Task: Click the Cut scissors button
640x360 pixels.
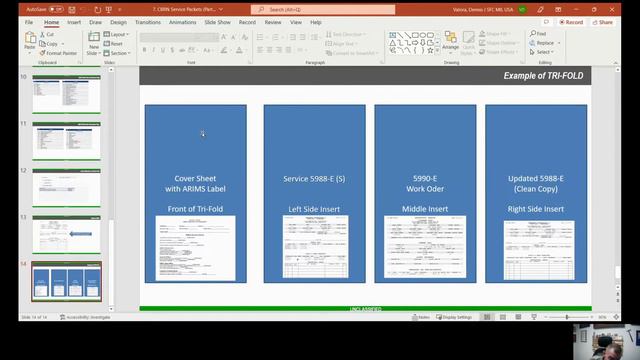Action: [47, 34]
